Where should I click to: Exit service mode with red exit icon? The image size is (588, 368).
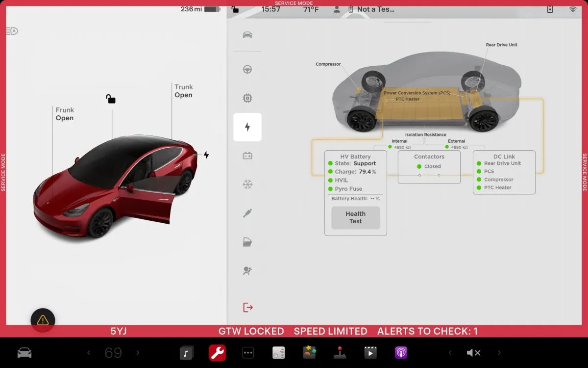click(248, 308)
